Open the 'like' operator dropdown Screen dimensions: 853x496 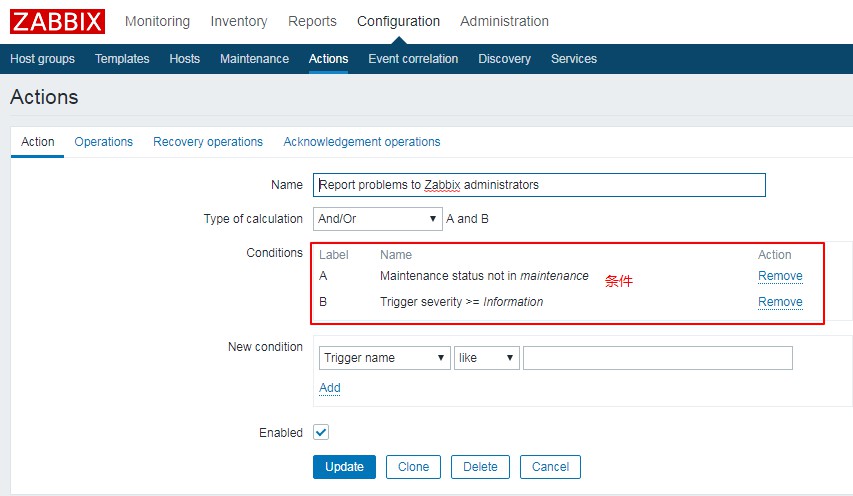(x=487, y=358)
